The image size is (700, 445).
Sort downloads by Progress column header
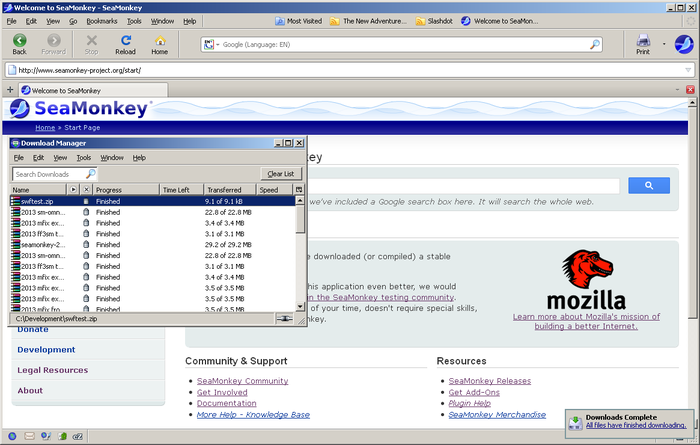[x=126, y=189]
